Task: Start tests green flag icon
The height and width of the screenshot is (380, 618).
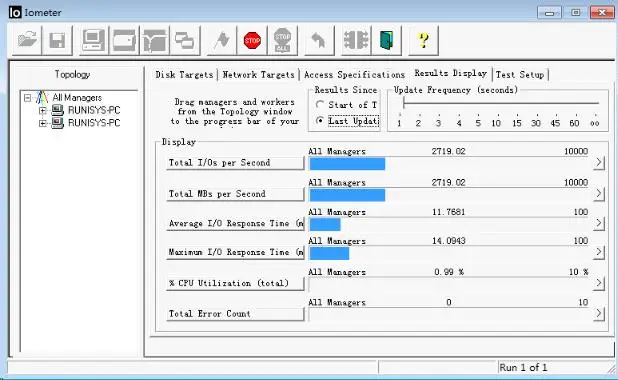Action: [x=222, y=40]
